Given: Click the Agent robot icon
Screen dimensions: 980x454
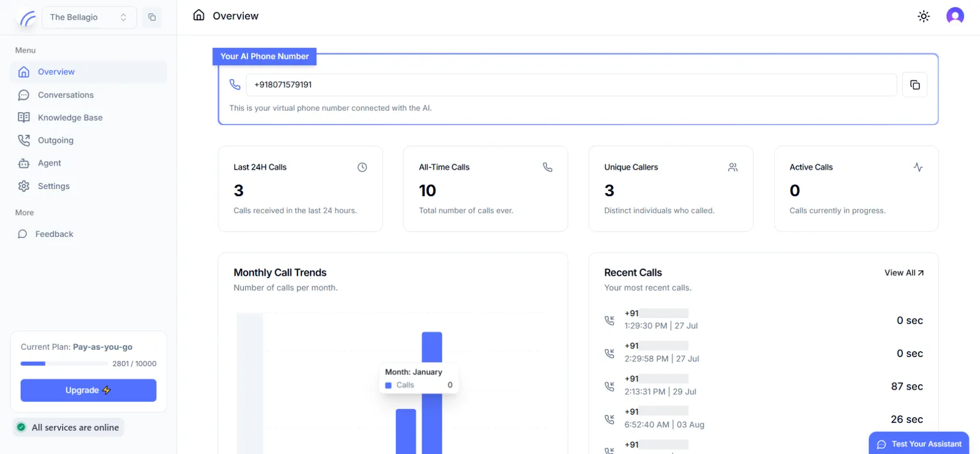Looking at the screenshot, I should click(x=24, y=163).
